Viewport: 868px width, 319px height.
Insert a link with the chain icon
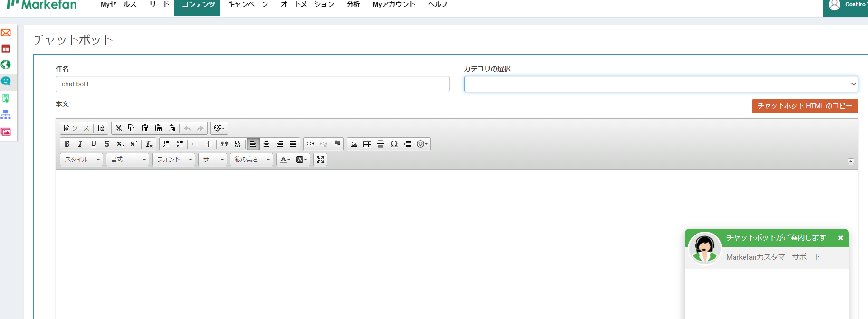point(310,144)
